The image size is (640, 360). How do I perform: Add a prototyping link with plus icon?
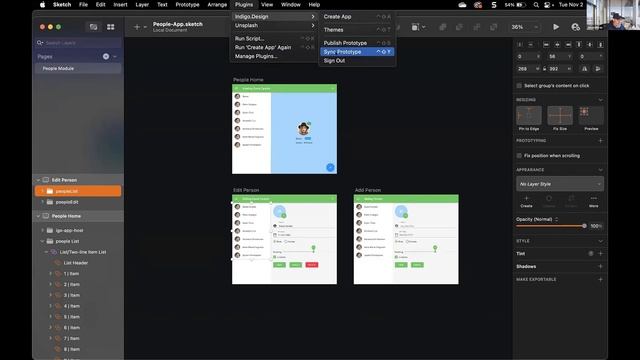600,140
